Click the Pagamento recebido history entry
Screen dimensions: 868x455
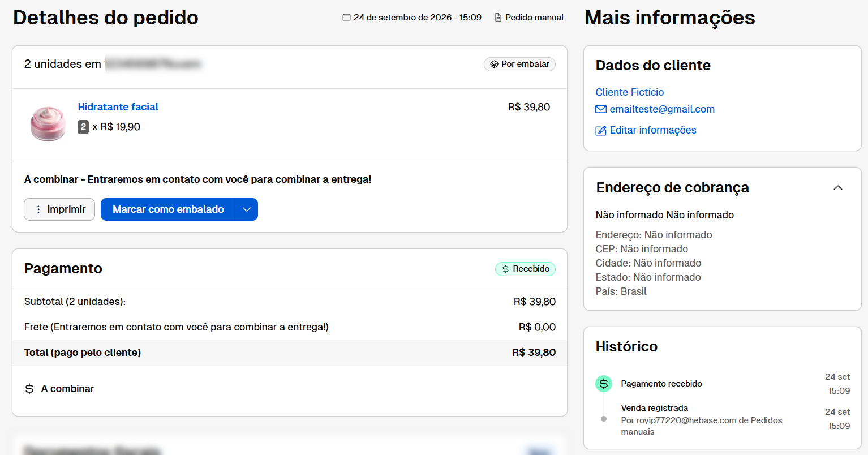click(x=661, y=384)
